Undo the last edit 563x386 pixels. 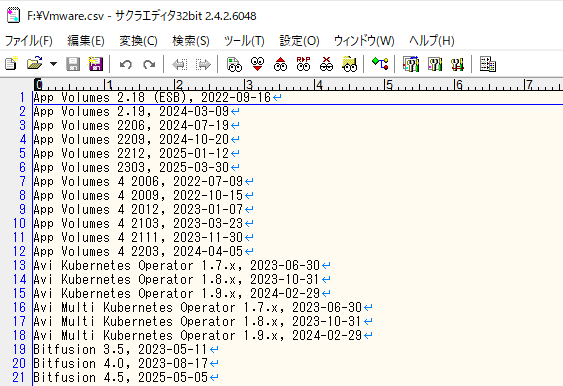coord(126,65)
